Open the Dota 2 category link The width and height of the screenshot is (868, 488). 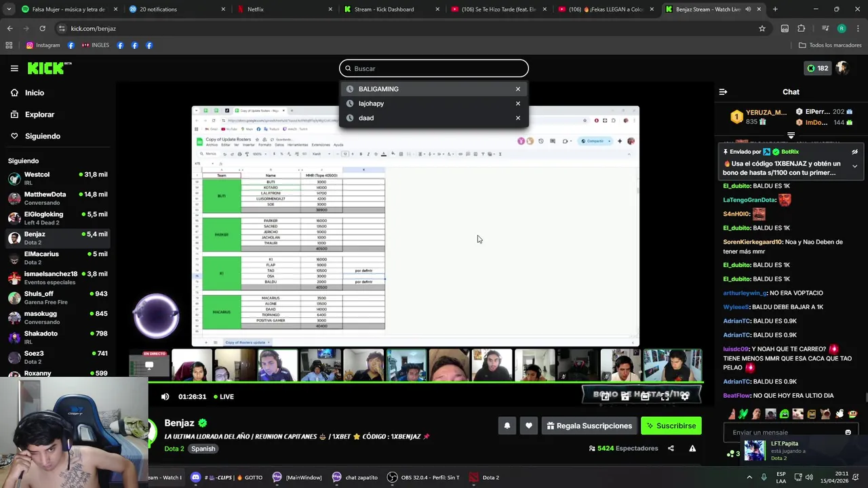pos(174,449)
